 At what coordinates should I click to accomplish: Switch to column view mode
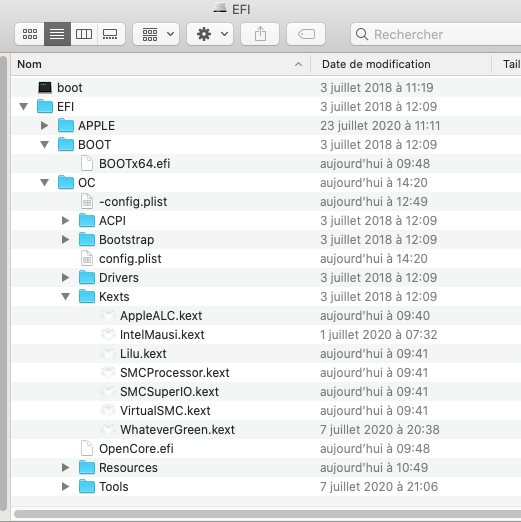click(84, 34)
